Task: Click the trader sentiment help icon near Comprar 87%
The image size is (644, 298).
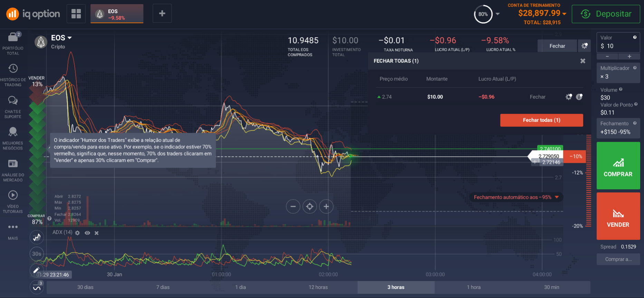Action: (49, 218)
